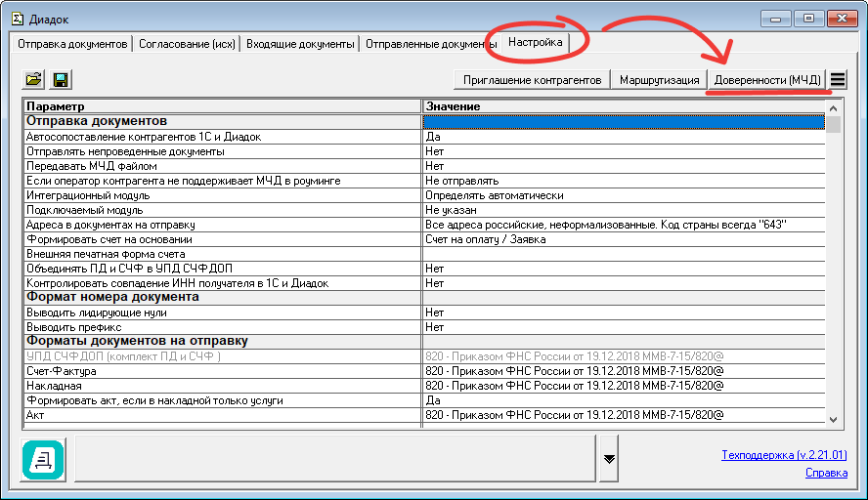Select Выводить лидирующие нули parameter
Screen dimensions: 868x500
click(223, 312)
